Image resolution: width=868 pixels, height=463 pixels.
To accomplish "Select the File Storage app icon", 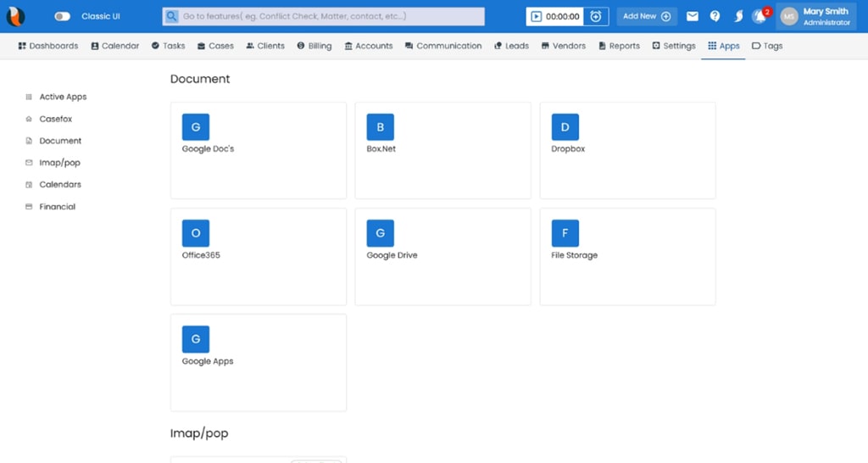I will point(565,233).
